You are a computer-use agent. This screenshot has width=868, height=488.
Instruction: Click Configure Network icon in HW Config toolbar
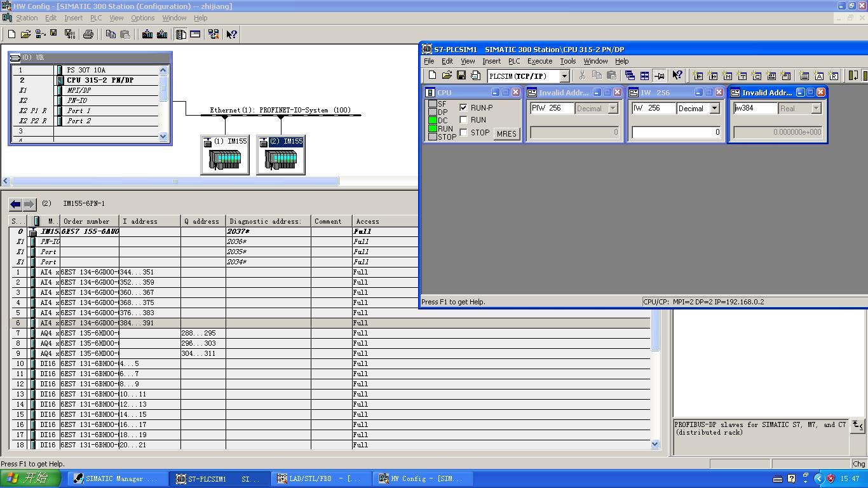(214, 34)
